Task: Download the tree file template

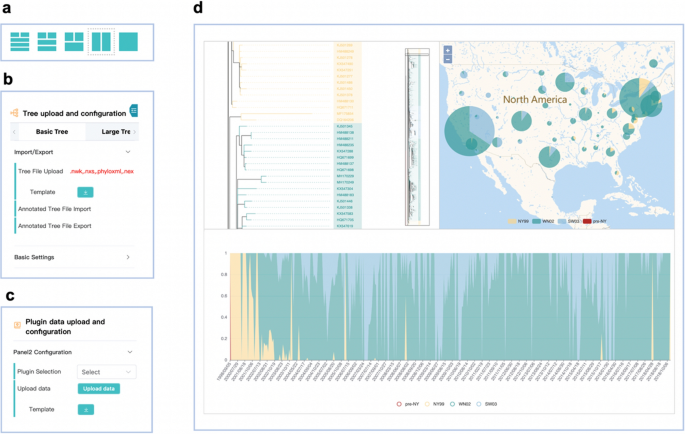Action: [x=85, y=190]
